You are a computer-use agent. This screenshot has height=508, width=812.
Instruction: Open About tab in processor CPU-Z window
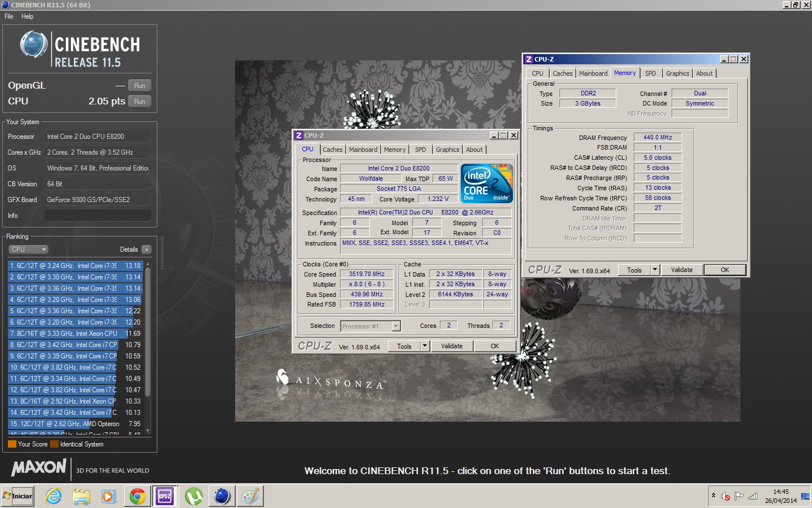tap(474, 150)
